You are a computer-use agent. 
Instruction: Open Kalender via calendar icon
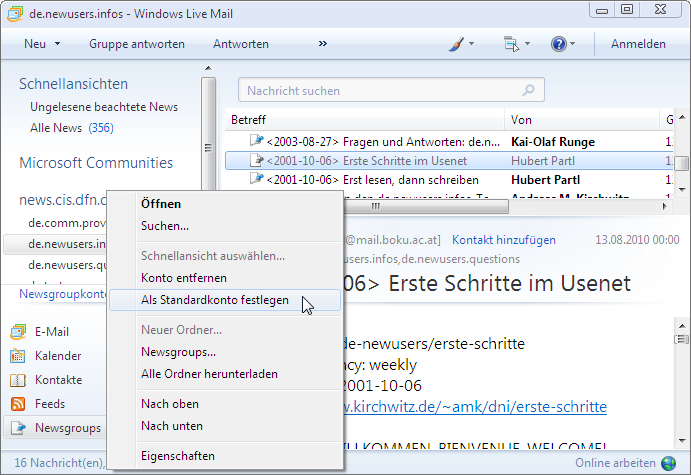pos(17,356)
